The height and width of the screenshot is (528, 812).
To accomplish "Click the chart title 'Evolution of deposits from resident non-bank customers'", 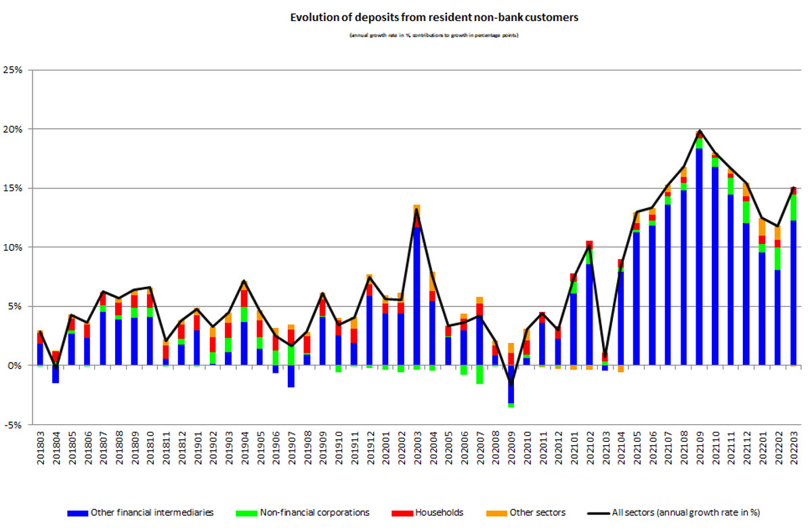I will coord(434,17).
